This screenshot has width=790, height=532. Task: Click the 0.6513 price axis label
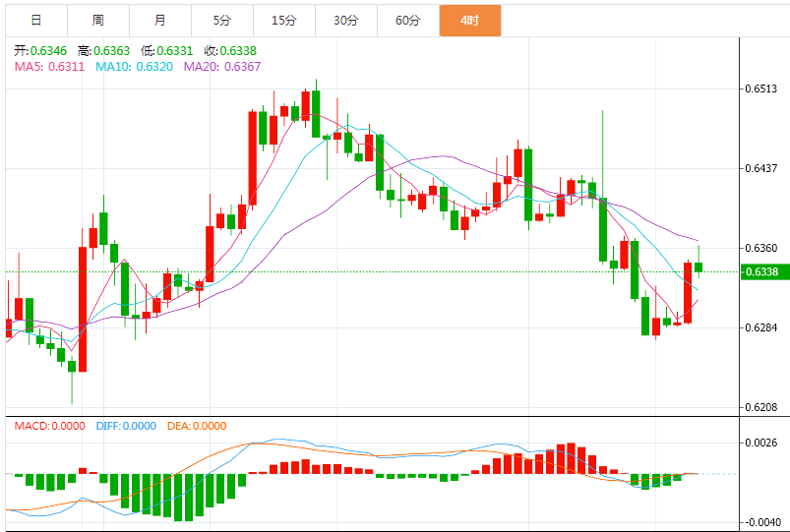[761, 89]
